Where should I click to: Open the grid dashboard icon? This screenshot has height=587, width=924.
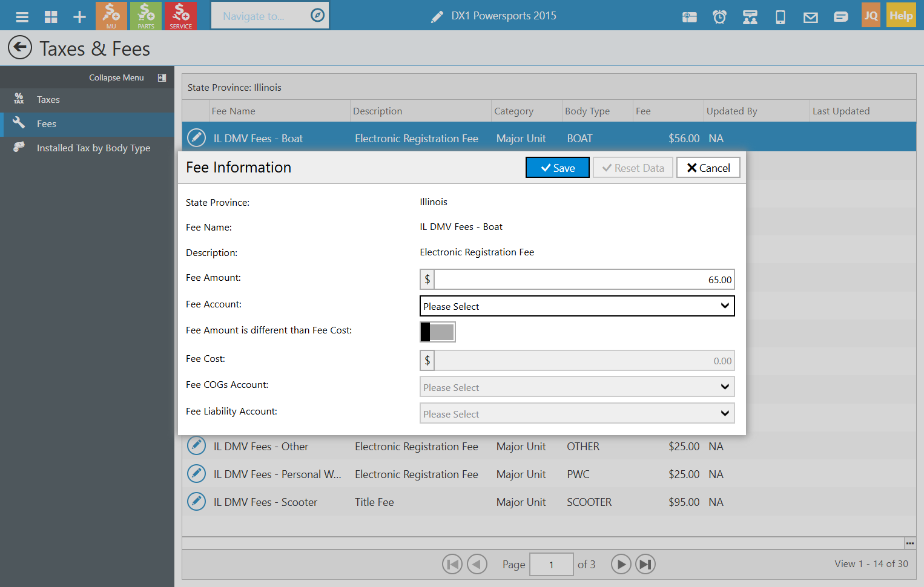click(51, 16)
